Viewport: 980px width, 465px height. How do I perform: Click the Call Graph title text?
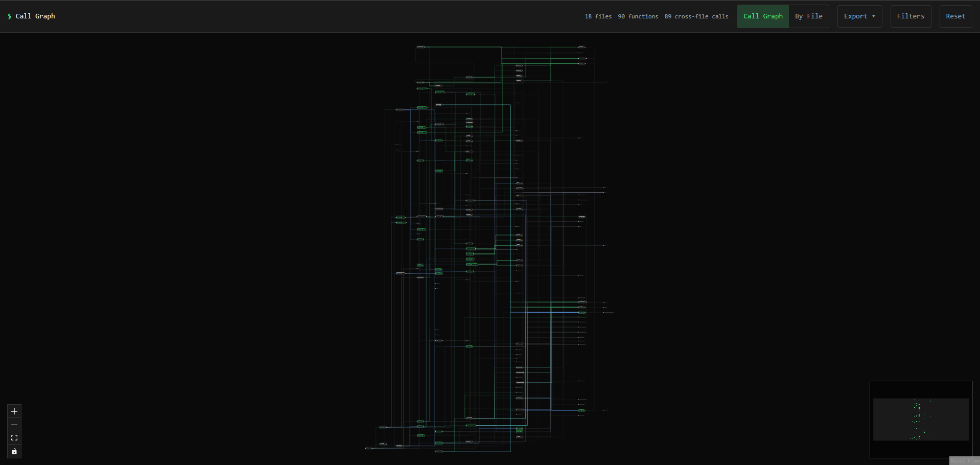click(x=35, y=16)
